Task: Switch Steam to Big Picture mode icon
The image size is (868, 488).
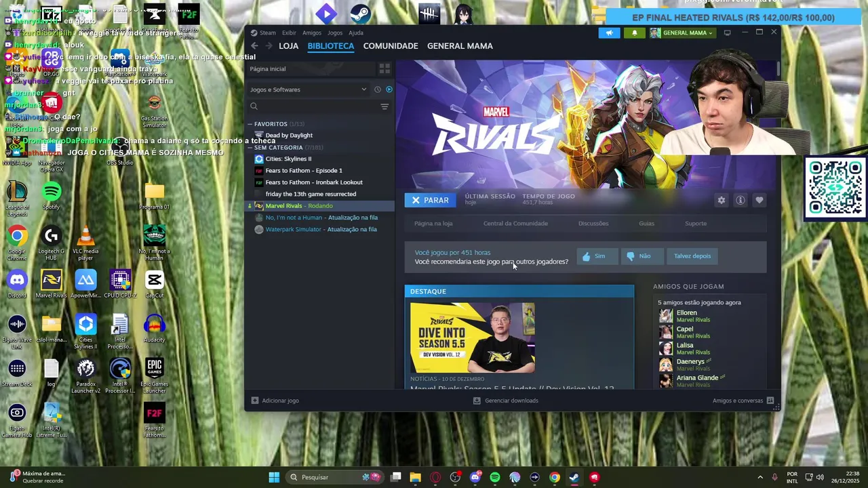Action: tap(727, 33)
